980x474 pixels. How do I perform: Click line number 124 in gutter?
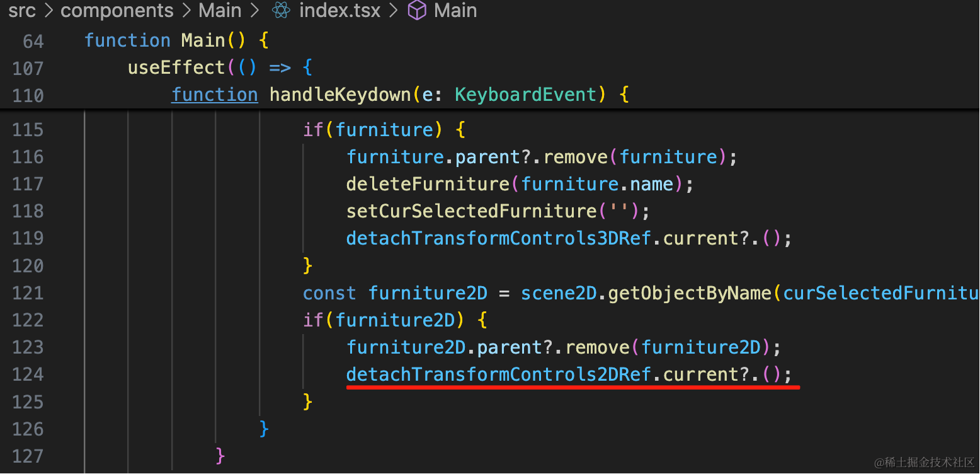tap(28, 375)
